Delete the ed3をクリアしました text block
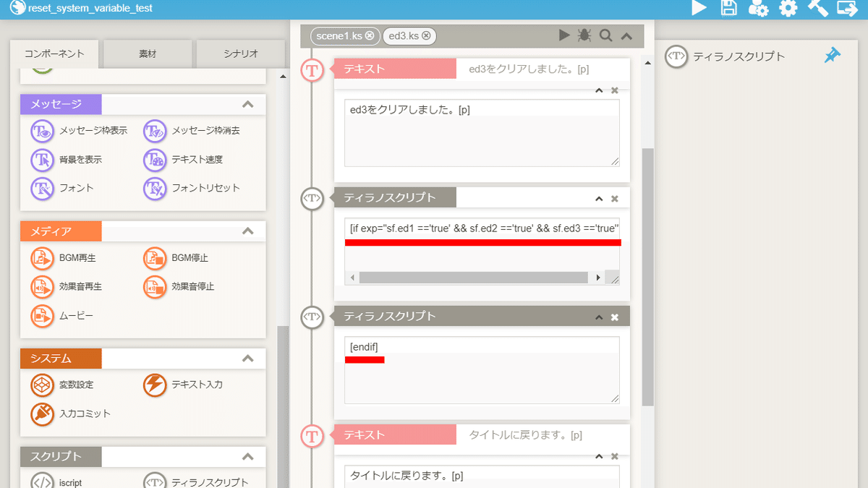868x488 pixels. coord(615,90)
